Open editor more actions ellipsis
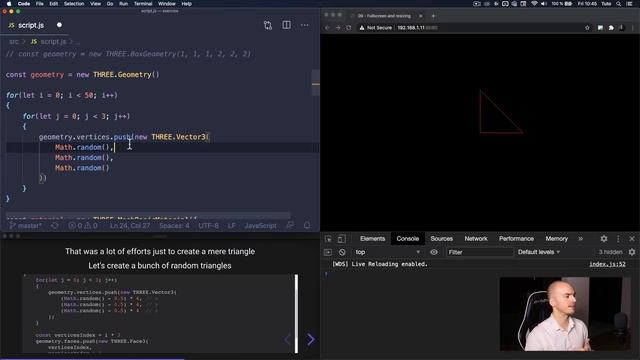Viewport: 640px width, 360px height. [x=304, y=25]
